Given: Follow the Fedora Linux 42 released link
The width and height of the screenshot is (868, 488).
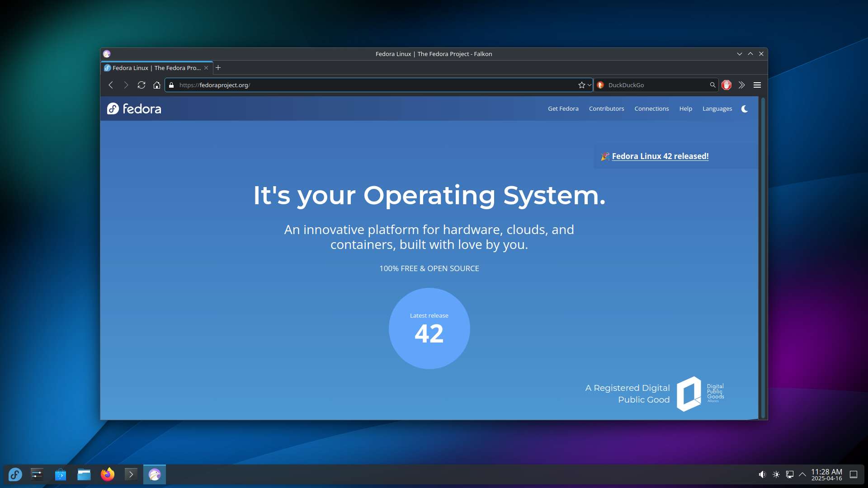Looking at the screenshot, I should pos(660,156).
